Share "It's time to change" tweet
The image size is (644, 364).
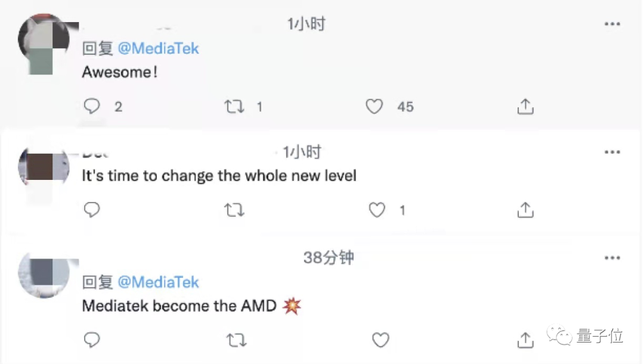[x=525, y=210]
